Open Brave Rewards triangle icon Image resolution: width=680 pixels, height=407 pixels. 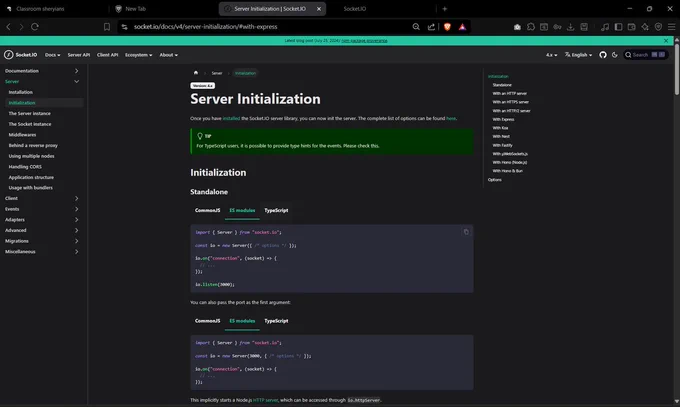pos(462,27)
